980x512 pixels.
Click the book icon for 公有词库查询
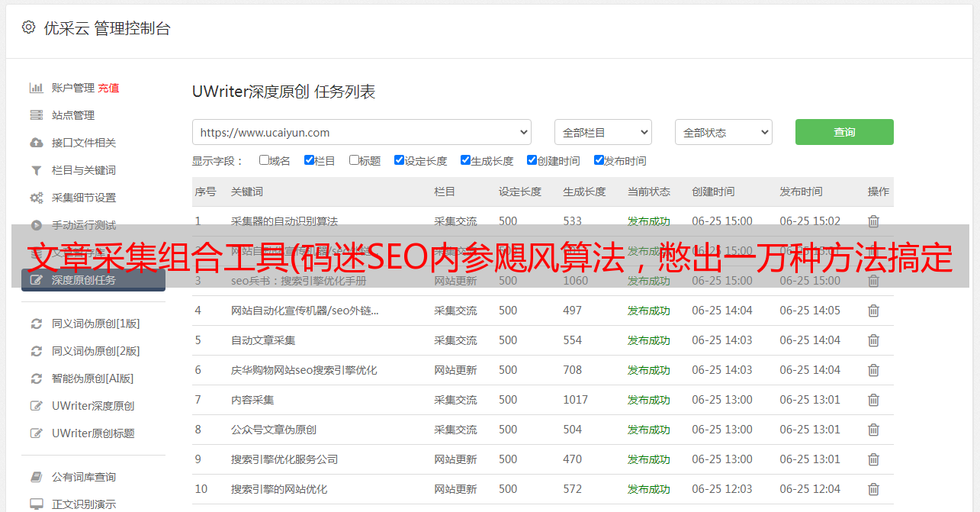pos(36,477)
